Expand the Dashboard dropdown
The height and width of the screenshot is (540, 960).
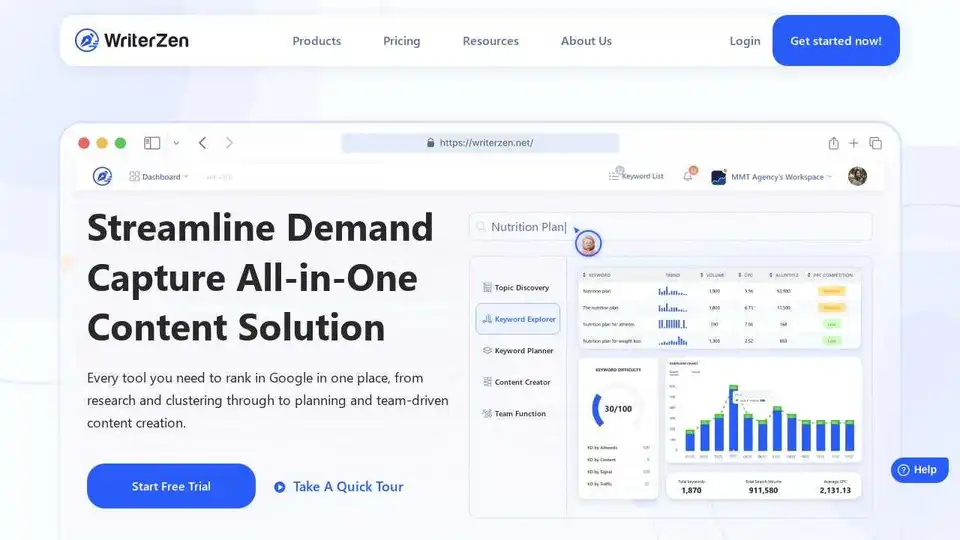coord(159,177)
